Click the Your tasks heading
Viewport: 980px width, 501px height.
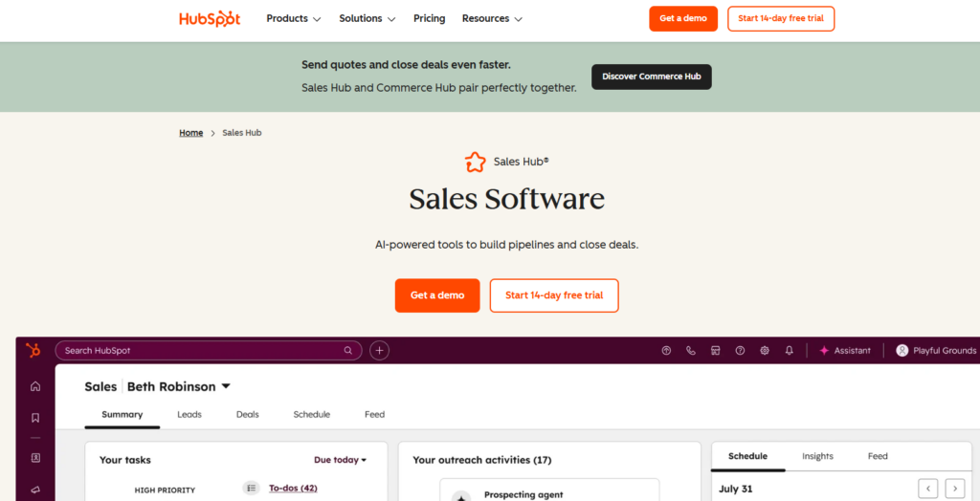(125, 461)
